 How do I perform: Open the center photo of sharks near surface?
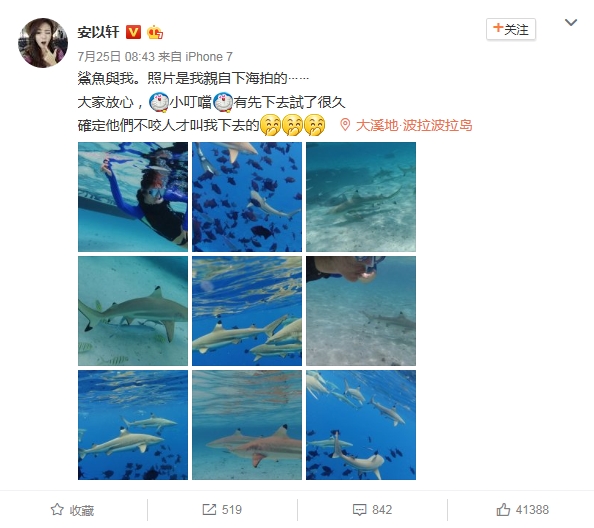[x=247, y=311]
